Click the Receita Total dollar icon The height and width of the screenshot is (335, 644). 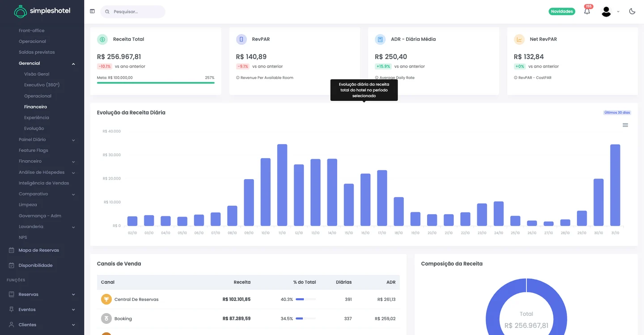point(102,39)
